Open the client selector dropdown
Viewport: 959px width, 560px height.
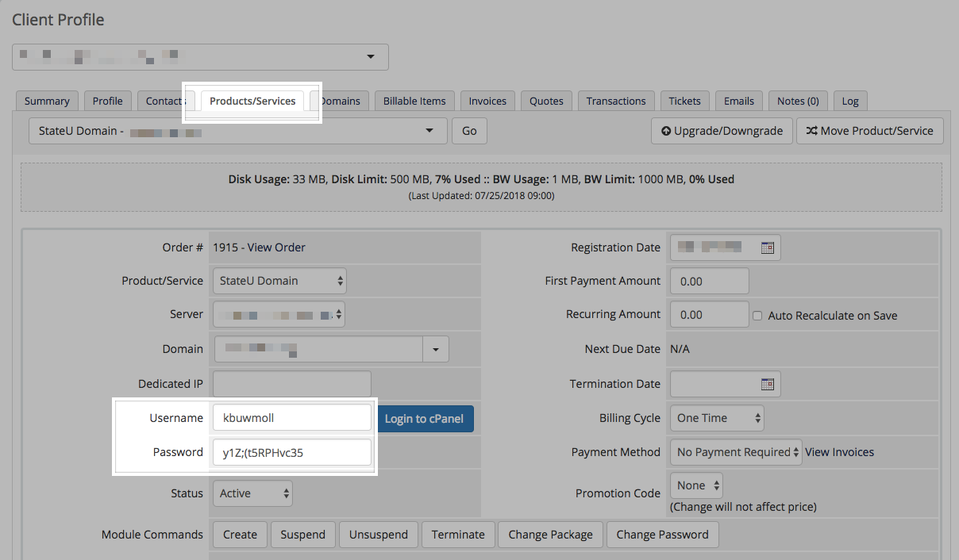[x=200, y=57]
